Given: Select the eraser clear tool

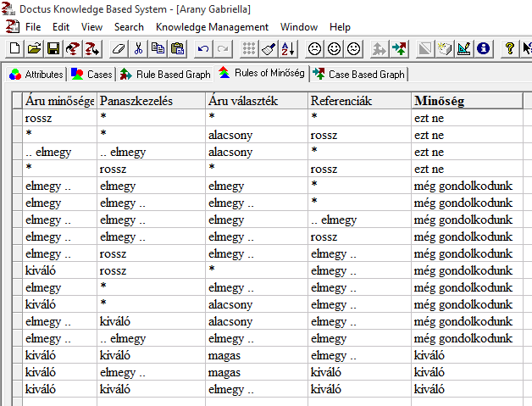Looking at the screenshot, I should pyautogui.click(x=119, y=48).
